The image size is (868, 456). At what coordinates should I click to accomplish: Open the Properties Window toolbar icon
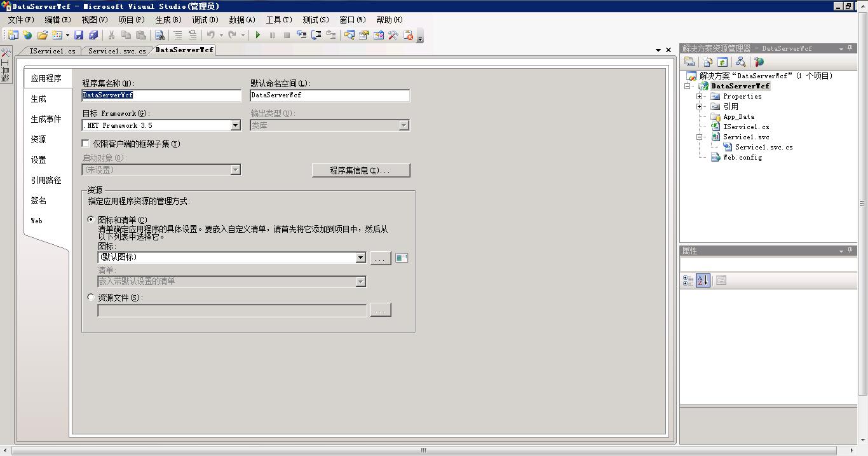[x=363, y=36]
